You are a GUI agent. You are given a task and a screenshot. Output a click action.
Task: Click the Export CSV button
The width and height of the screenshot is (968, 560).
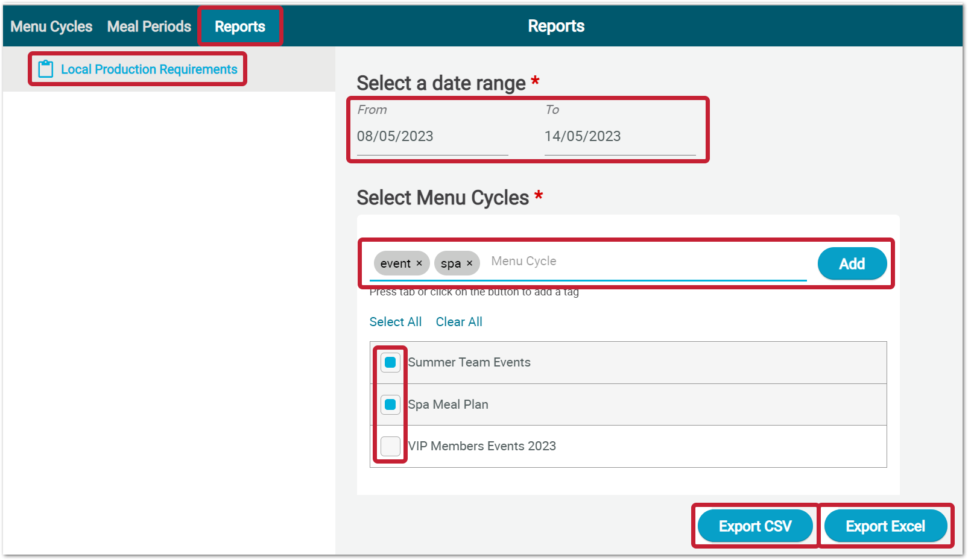tap(754, 526)
